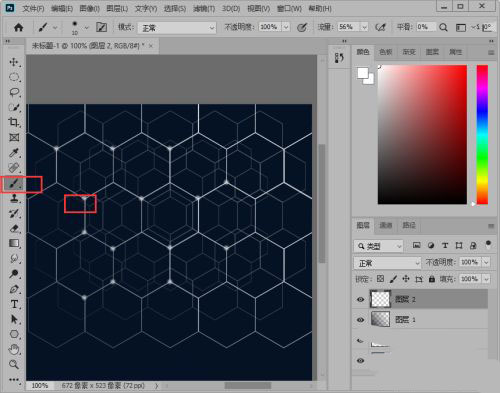Screen dimensions: 500x393
Task: Open the flow 56% dropdown arrow
Action: pyautogui.click(x=365, y=27)
